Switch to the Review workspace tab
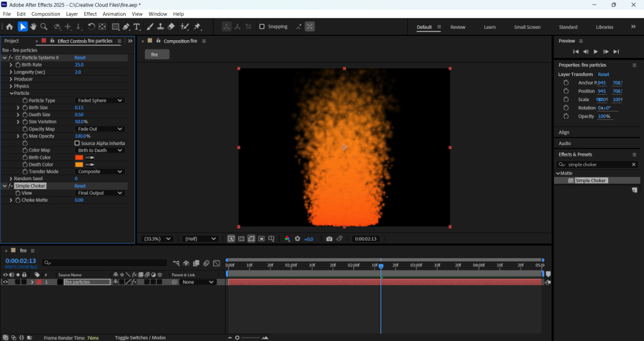Viewport: 644px width, 341px height. click(x=458, y=27)
